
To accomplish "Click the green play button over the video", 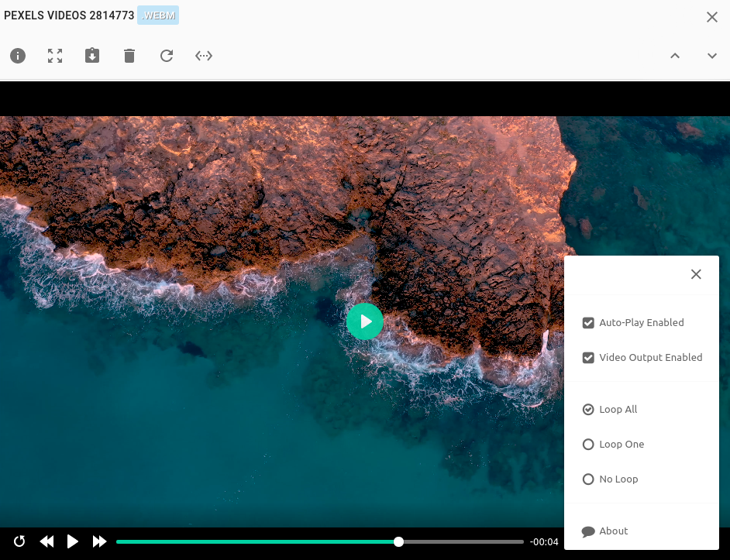I will 365,321.
